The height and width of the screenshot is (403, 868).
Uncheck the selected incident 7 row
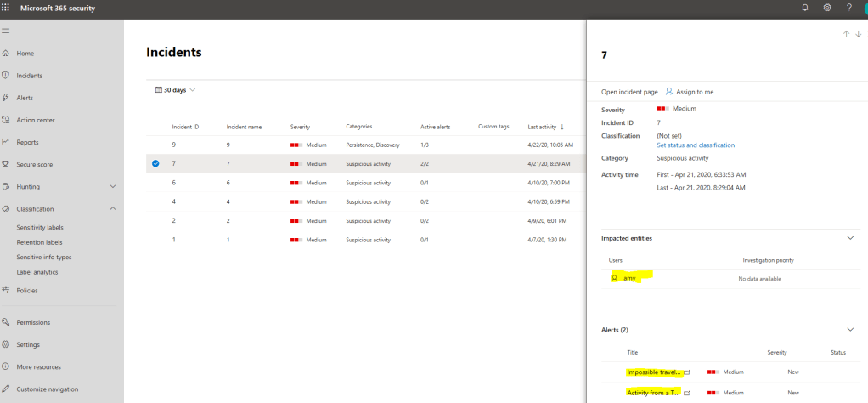(155, 164)
